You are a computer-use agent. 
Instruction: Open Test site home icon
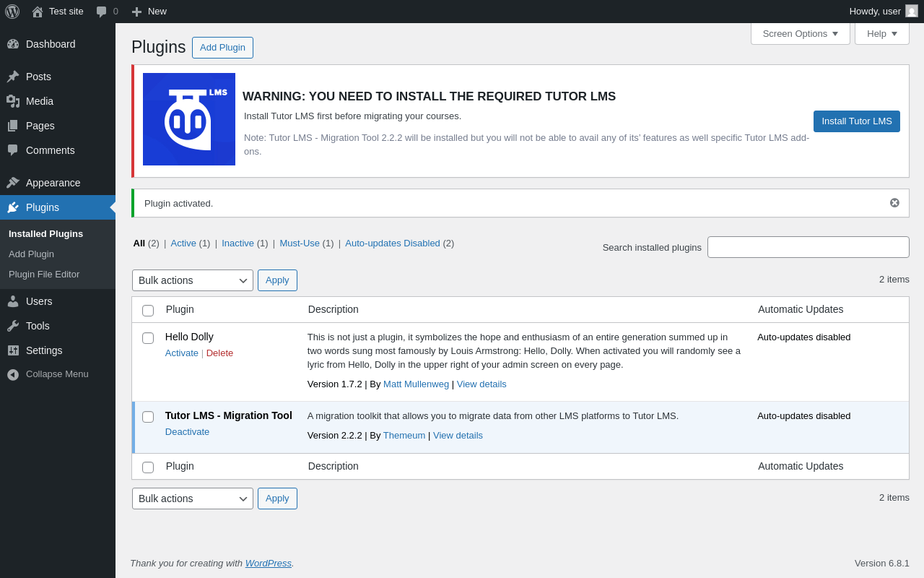(38, 12)
